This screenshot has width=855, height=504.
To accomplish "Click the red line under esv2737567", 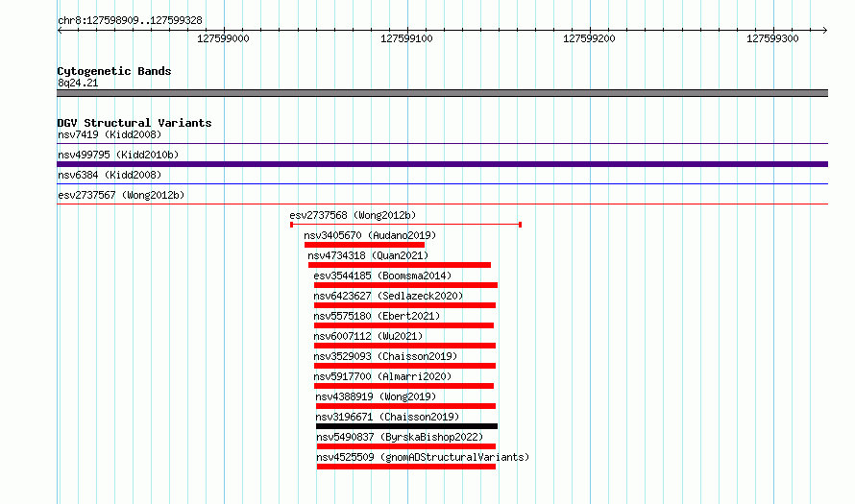I will (442, 204).
